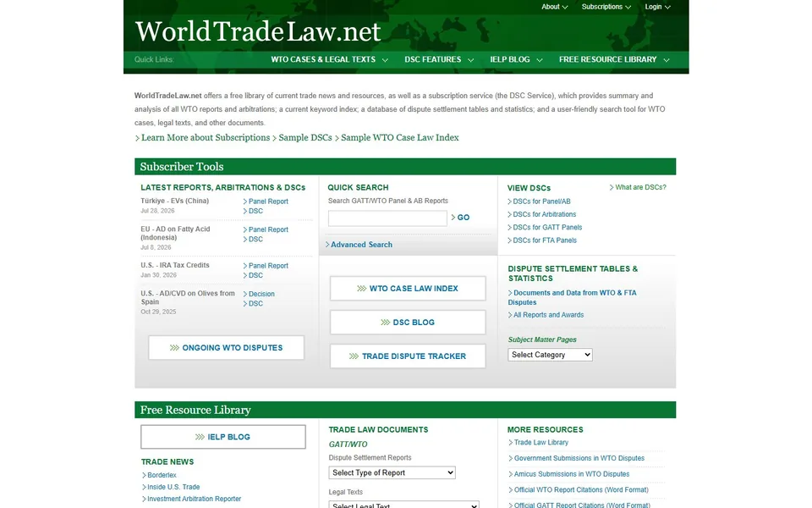Open DSCs for Arbitrations

[541, 214]
